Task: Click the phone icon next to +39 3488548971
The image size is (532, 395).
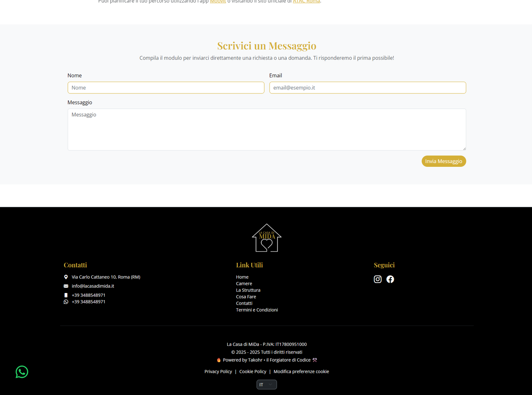Action: [66, 295]
